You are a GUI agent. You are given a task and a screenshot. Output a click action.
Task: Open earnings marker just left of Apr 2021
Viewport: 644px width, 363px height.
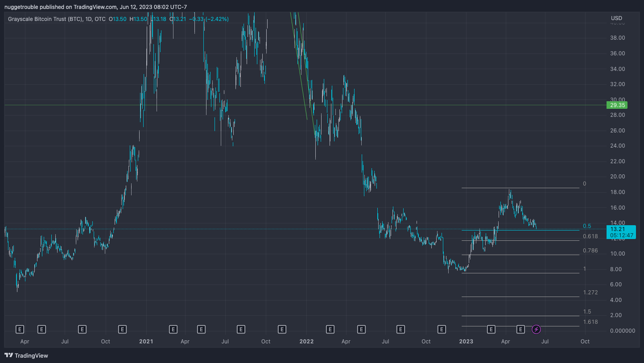[173, 330]
